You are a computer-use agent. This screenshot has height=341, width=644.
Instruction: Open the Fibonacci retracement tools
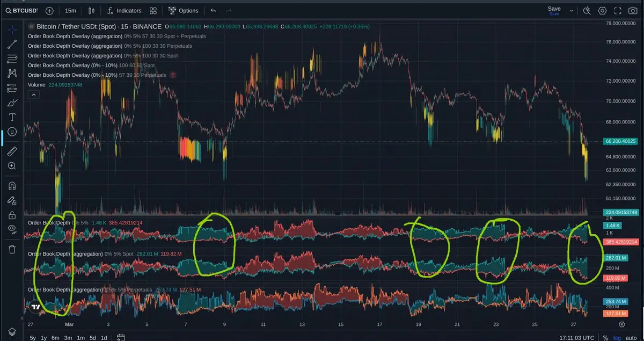click(12, 59)
